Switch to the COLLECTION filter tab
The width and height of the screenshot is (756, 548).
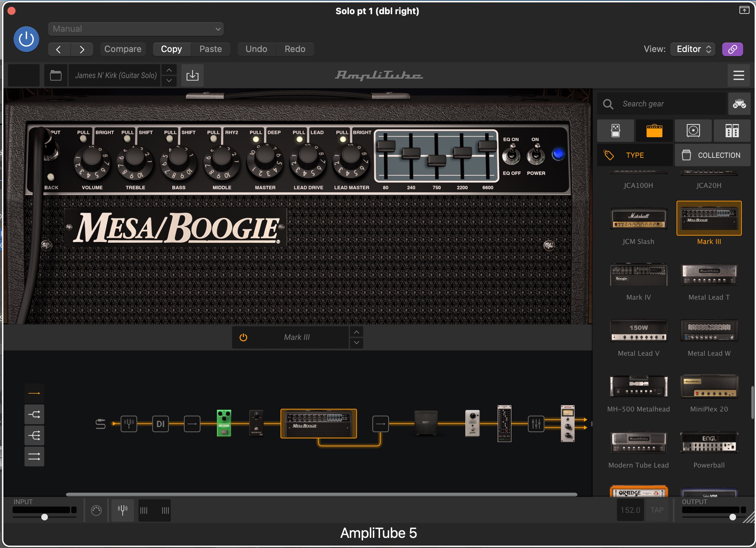coord(712,155)
